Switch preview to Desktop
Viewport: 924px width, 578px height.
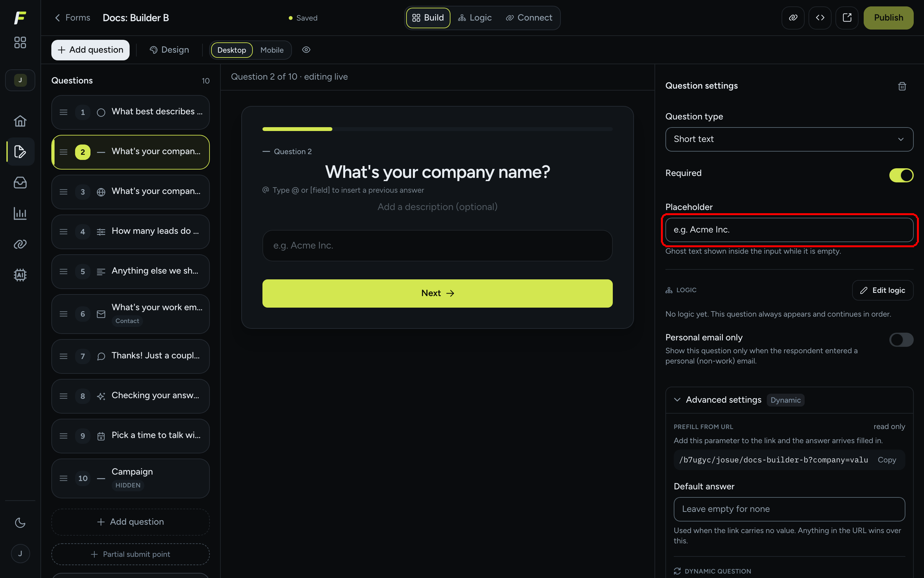point(231,50)
